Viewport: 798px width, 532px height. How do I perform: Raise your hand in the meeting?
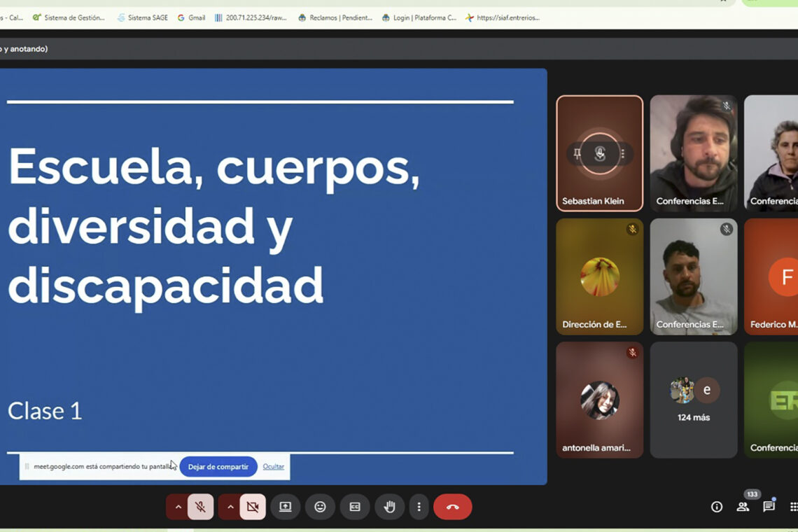pos(389,506)
